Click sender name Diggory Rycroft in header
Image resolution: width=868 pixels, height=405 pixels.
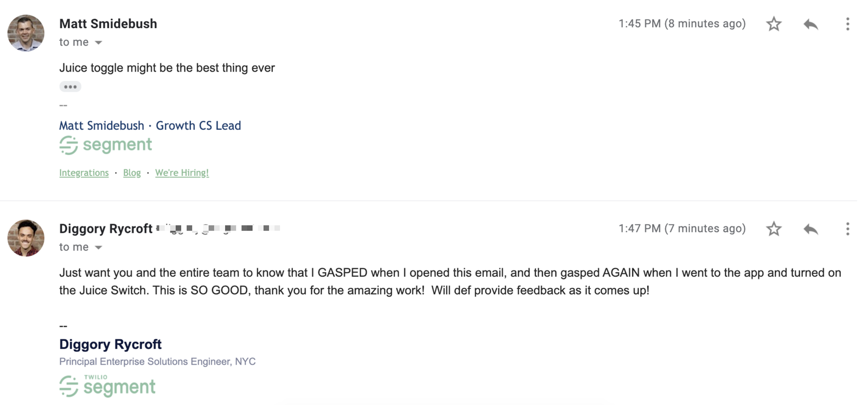[x=106, y=229]
